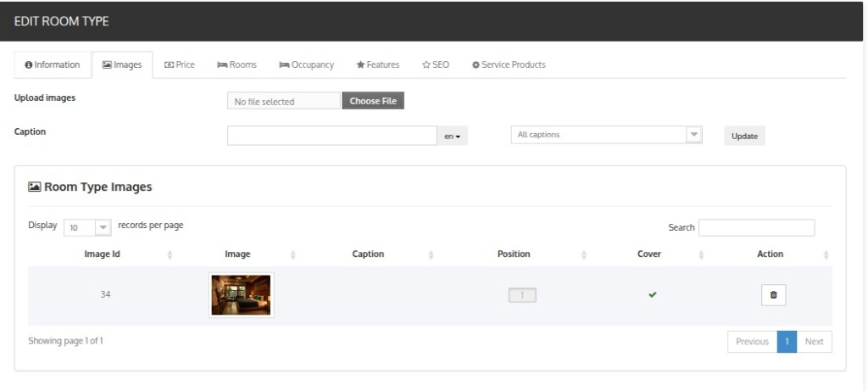
Task: Switch to the Information tab
Action: [x=53, y=64]
